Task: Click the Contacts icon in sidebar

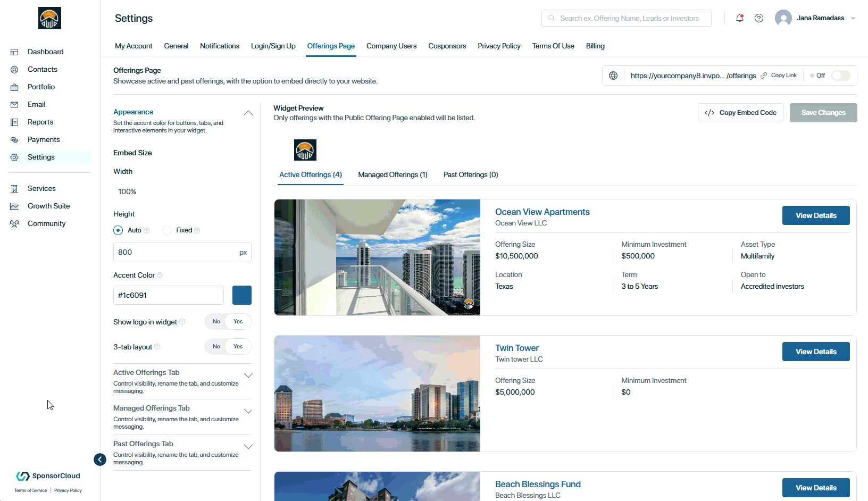Action: (x=14, y=70)
